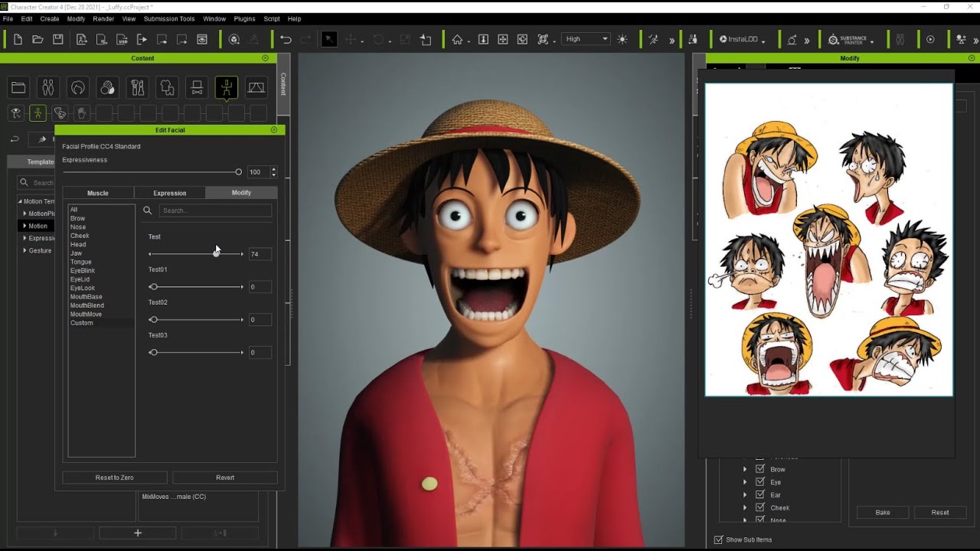Select Jaw in the facial category list
The height and width of the screenshot is (551, 980).
click(76, 253)
